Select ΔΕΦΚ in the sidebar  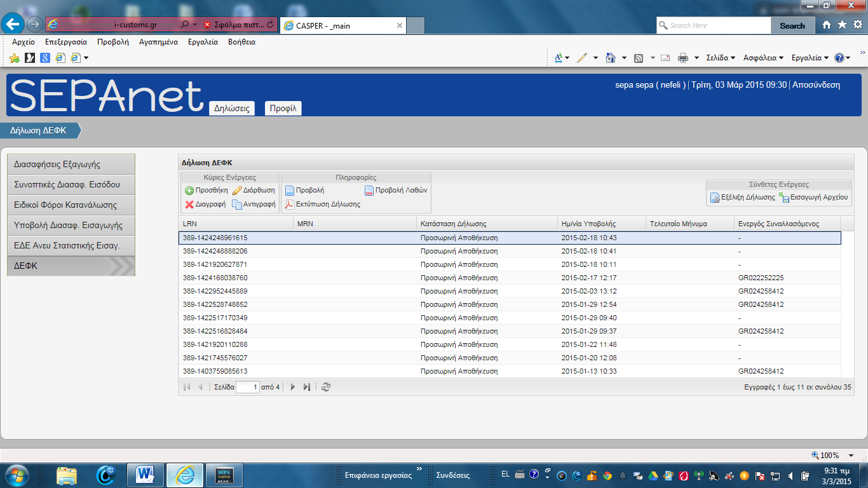pos(71,266)
